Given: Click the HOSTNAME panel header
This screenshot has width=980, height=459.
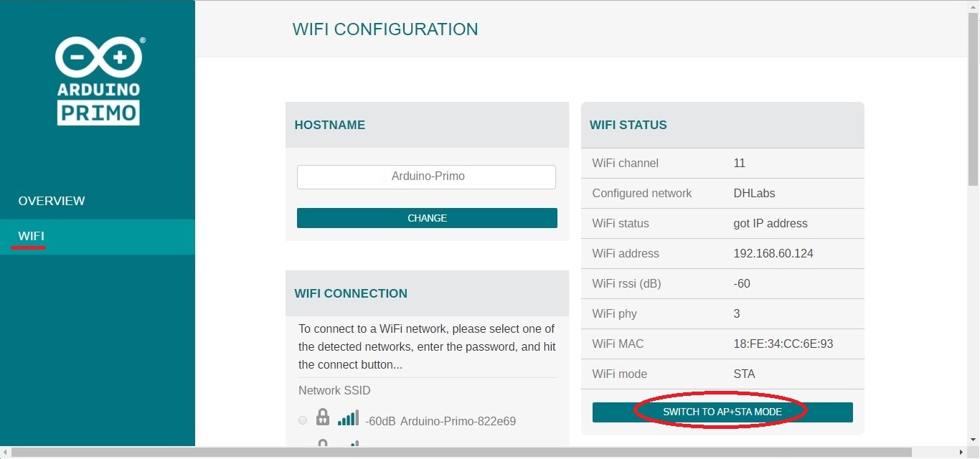Looking at the screenshot, I should point(427,125).
